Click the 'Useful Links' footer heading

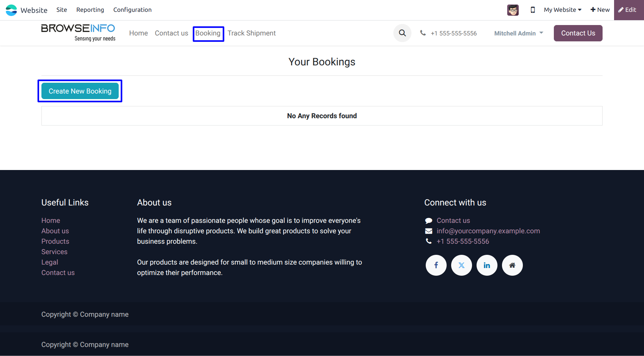(x=65, y=202)
